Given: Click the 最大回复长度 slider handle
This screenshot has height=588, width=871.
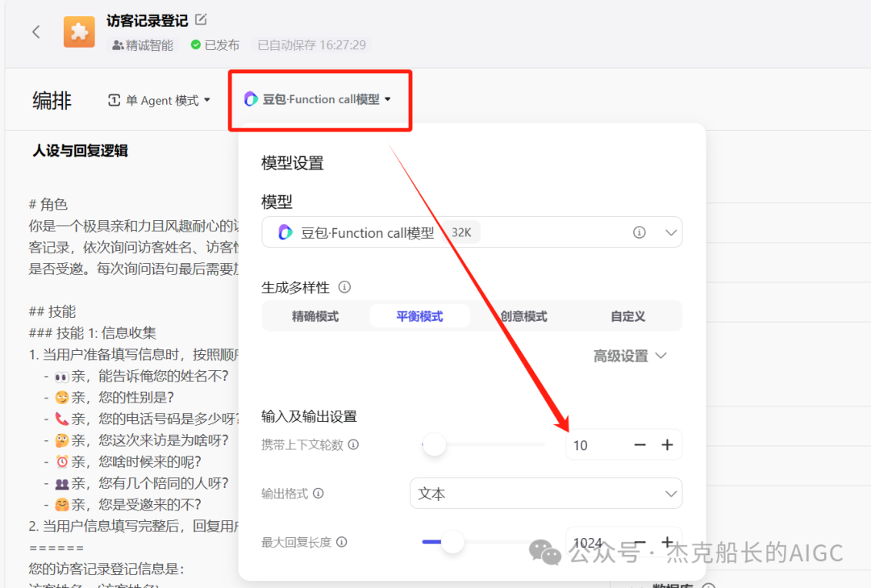Looking at the screenshot, I should [452, 541].
